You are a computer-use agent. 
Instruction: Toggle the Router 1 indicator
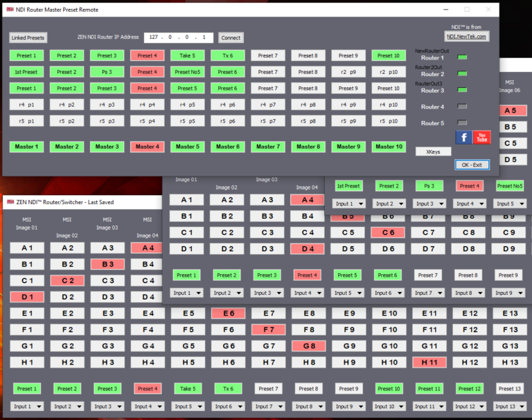click(x=463, y=57)
